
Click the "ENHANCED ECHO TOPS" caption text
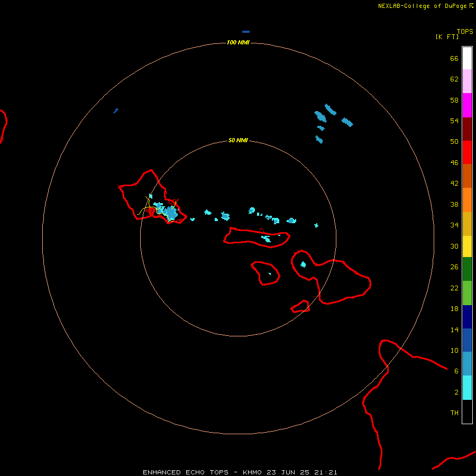(186, 472)
